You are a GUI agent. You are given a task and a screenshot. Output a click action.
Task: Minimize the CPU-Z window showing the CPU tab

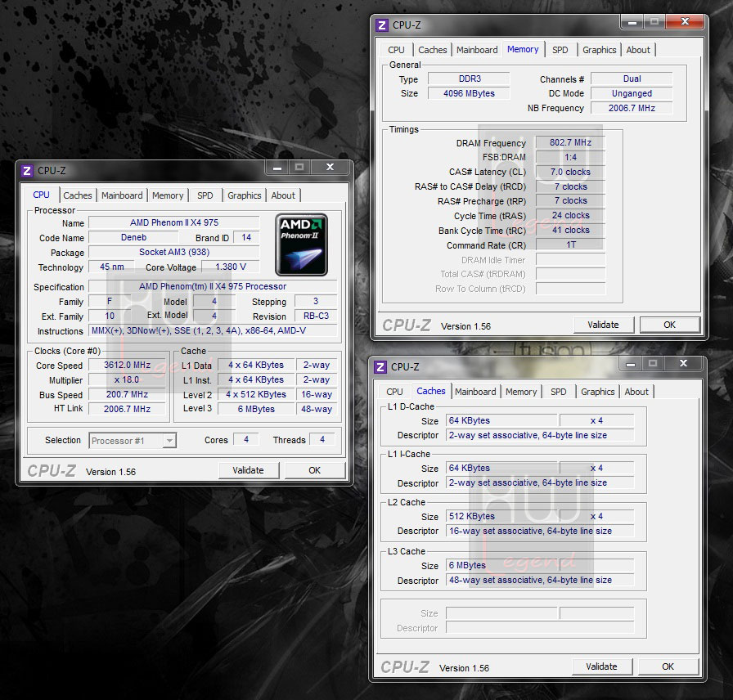point(277,168)
